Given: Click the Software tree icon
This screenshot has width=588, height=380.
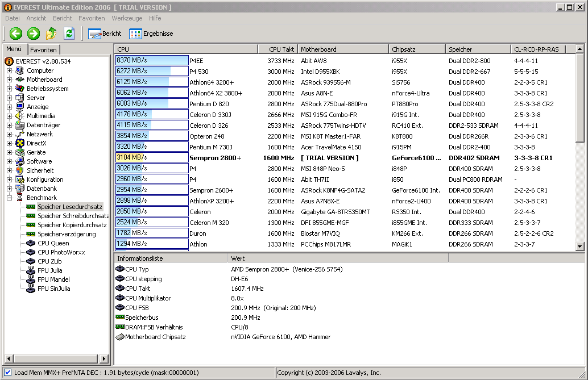Looking at the screenshot, I should point(20,161).
